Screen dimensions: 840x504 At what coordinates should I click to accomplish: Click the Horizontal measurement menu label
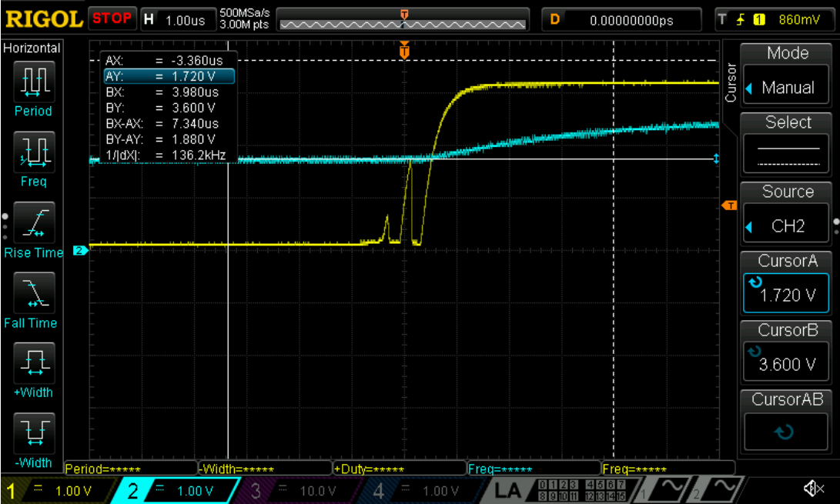(x=32, y=48)
